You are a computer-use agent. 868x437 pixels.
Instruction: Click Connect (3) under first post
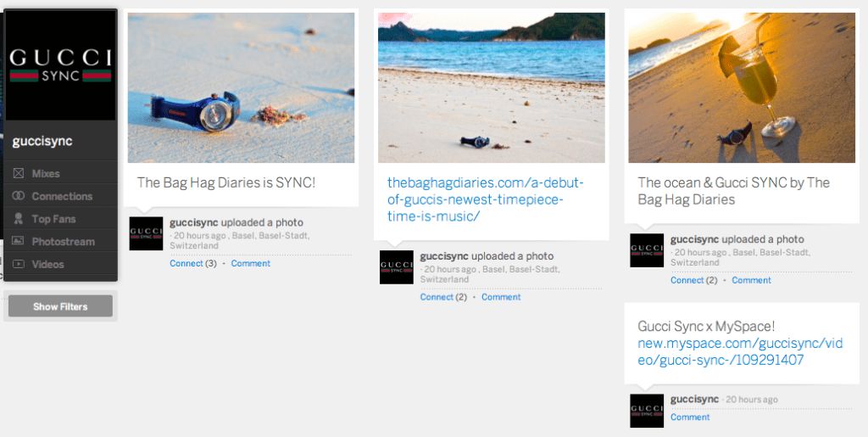192,263
